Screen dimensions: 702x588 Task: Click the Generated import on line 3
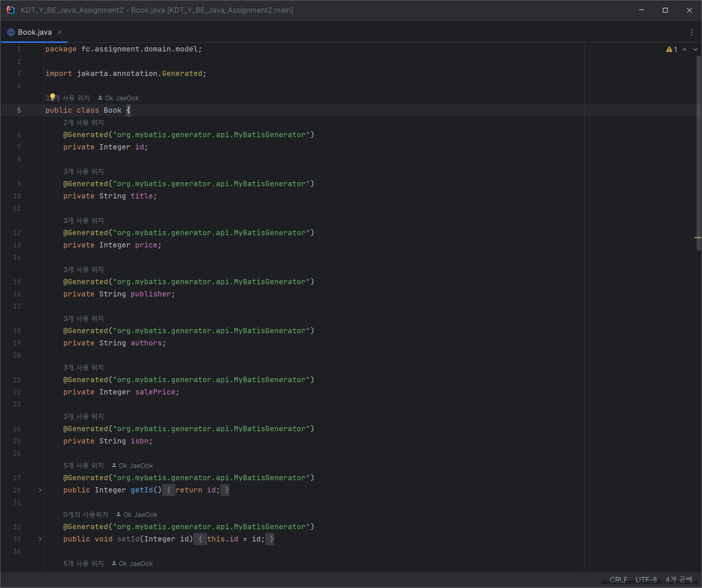[x=182, y=73]
